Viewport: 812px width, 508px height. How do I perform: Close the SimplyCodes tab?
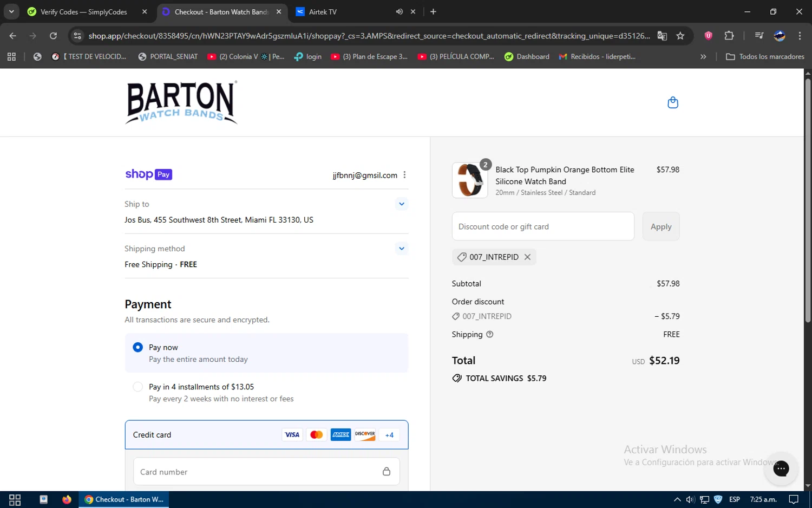point(145,12)
